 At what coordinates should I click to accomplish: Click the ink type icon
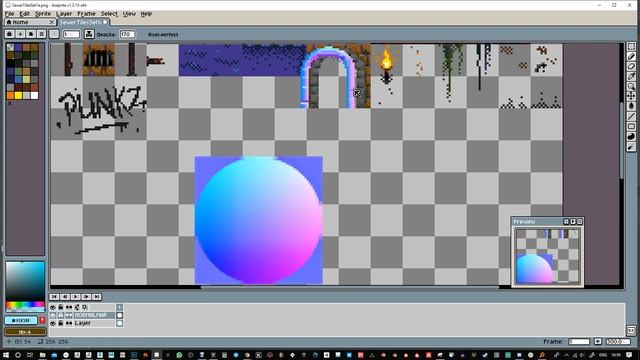[89, 34]
